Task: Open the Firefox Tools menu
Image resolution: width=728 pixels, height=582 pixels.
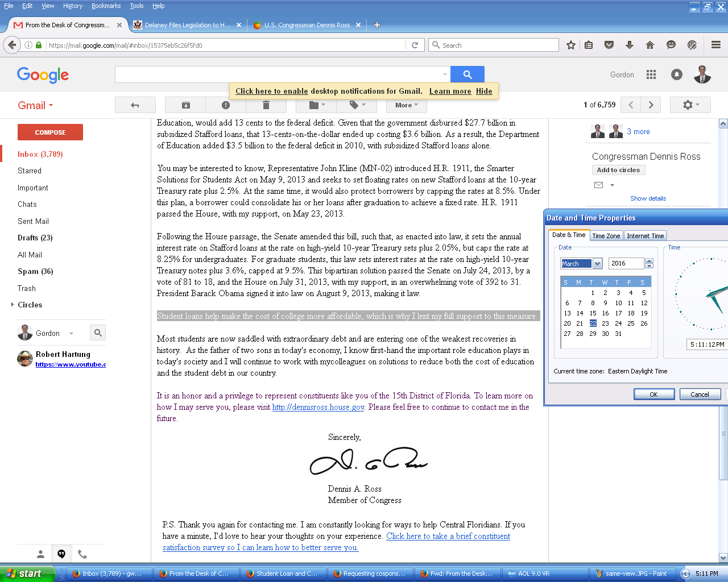Action: click(136, 6)
